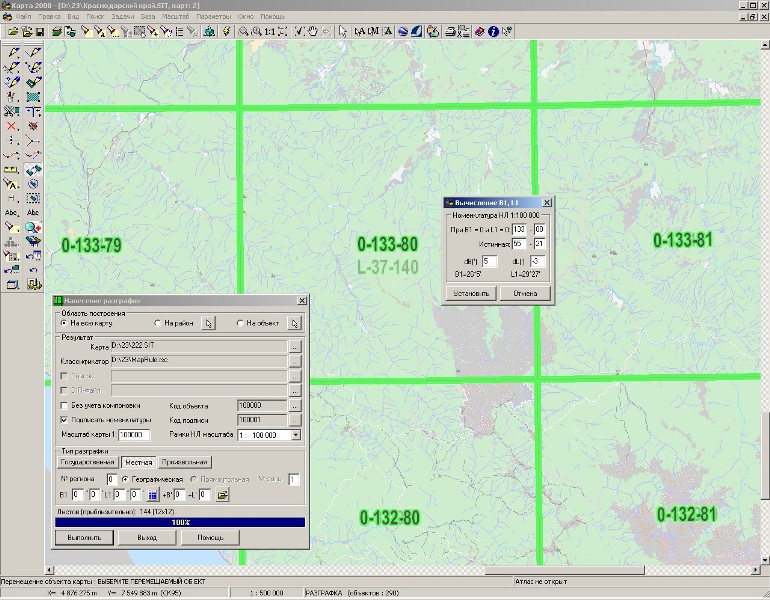Select the hand pan tool
This screenshot has width=770, height=600.
313,32
